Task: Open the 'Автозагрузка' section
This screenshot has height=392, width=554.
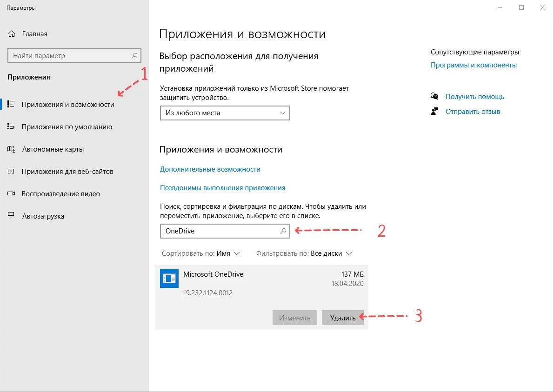Action: tap(43, 216)
